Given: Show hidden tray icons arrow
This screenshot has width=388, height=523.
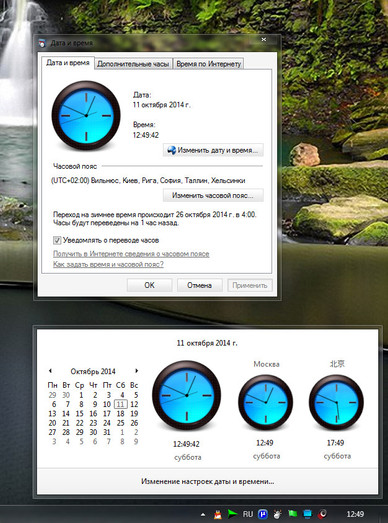Looking at the screenshot, I should (203, 514).
